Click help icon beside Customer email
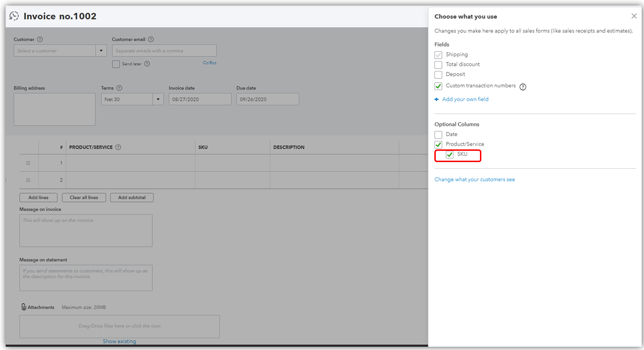 click(x=151, y=39)
